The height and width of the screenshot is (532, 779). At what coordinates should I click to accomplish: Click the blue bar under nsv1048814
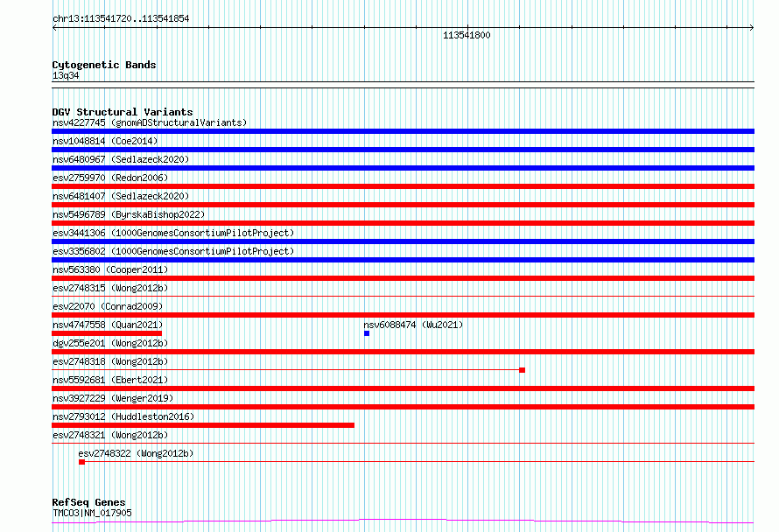(403, 150)
